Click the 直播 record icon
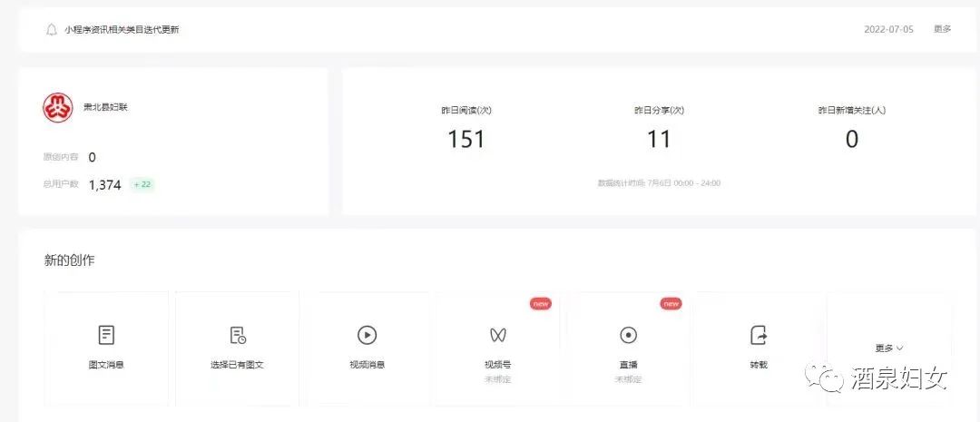The image size is (980, 422). (x=628, y=335)
